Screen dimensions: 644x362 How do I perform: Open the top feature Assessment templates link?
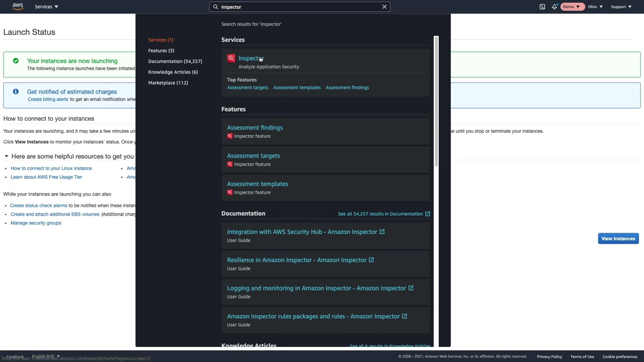click(297, 87)
